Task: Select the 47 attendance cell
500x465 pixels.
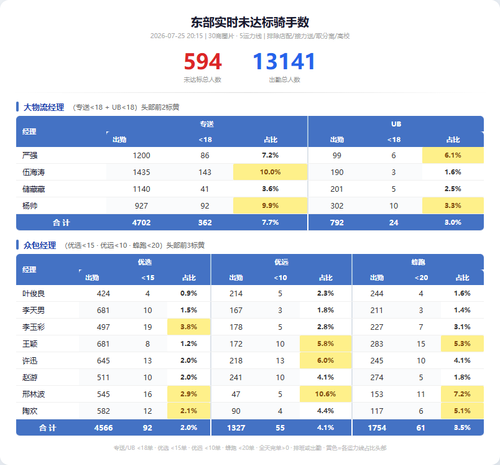Action: tap(236, 394)
